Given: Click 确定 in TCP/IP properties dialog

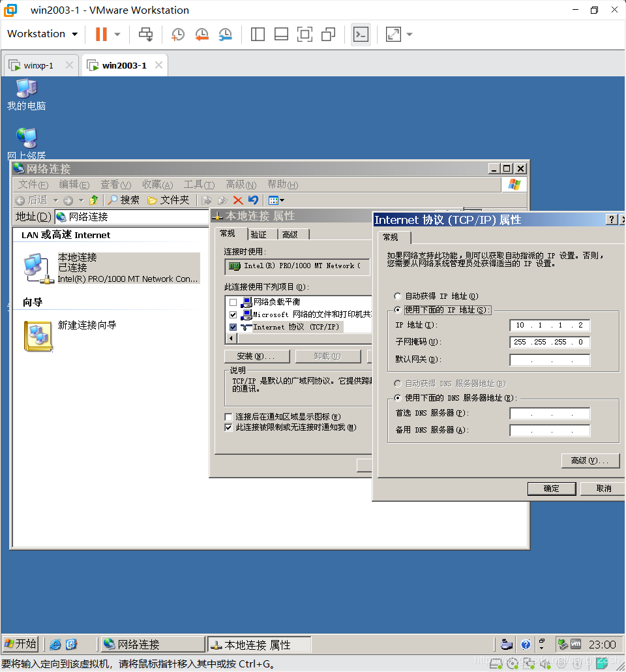Looking at the screenshot, I should [x=552, y=489].
